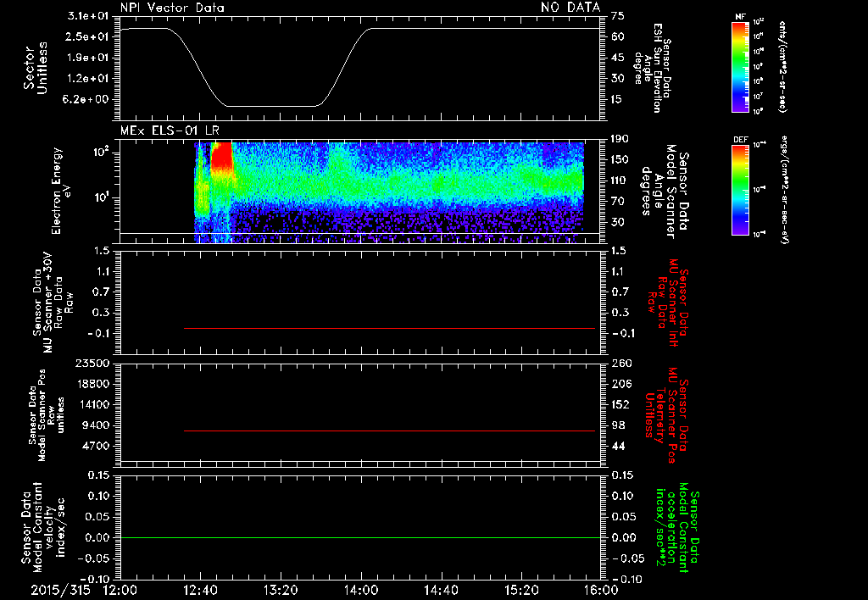Click the Model Scanner Pos Raw axis label
This screenshot has width=868, height=600.
pyautogui.click(x=47, y=415)
